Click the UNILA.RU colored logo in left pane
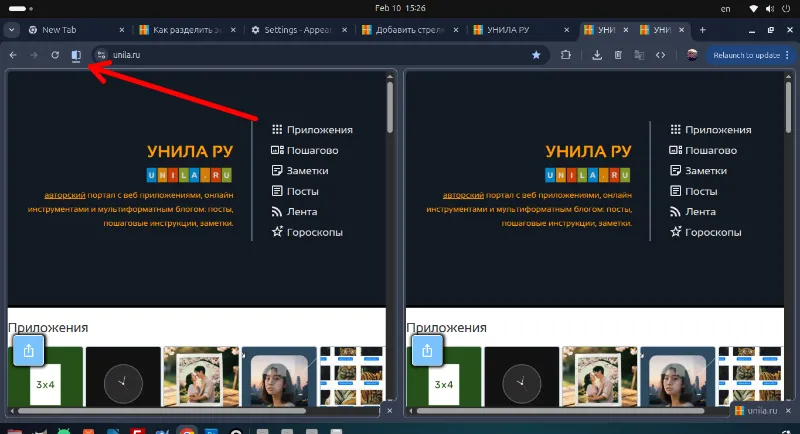The image size is (800, 434). click(x=189, y=175)
